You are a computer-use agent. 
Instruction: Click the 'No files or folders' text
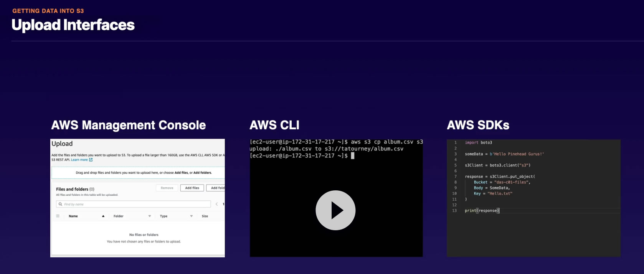tap(144, 235)
